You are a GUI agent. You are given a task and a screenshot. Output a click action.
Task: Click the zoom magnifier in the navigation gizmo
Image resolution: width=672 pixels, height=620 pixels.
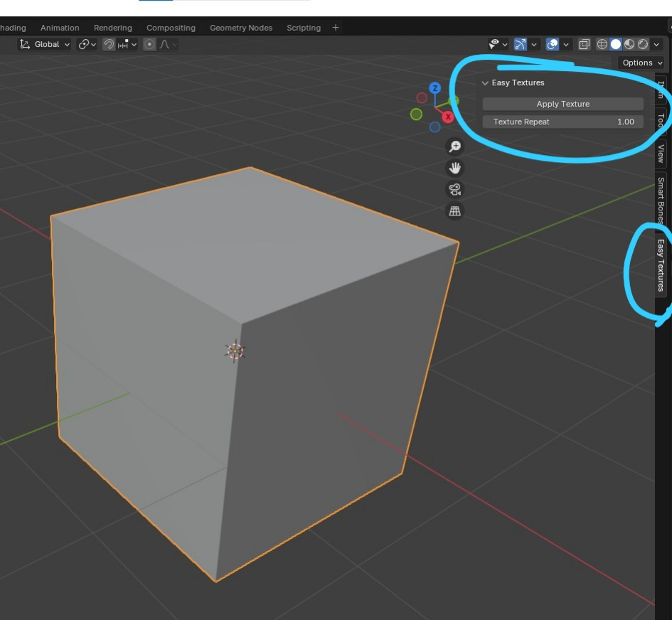click(454, 146)
